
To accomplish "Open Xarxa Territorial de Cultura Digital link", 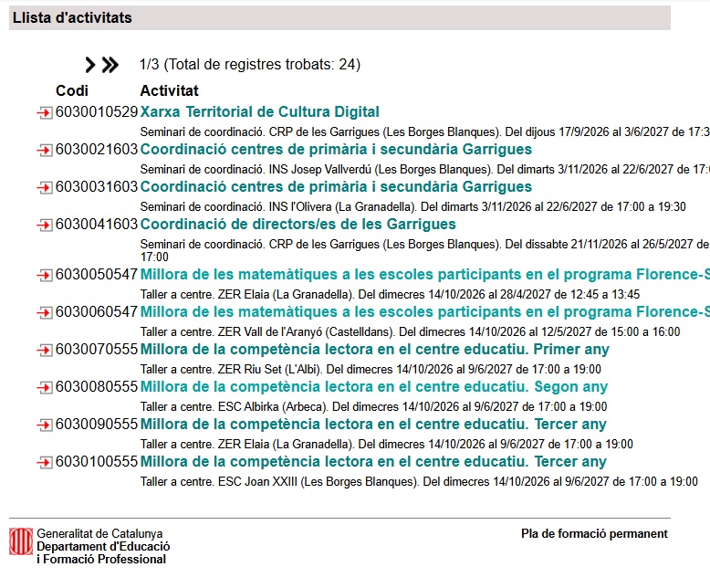I will 260,112.
